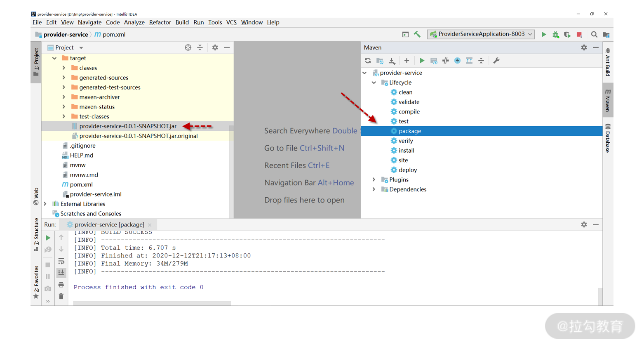
Task: Execute Maven goal icon in Maven toolbar
Action: pyautogui.click(x=434, y=61)
